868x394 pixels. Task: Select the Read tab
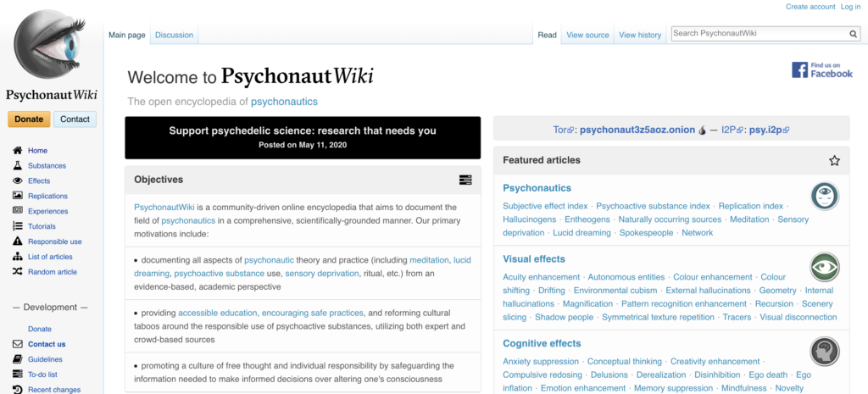tap(547, 35)
